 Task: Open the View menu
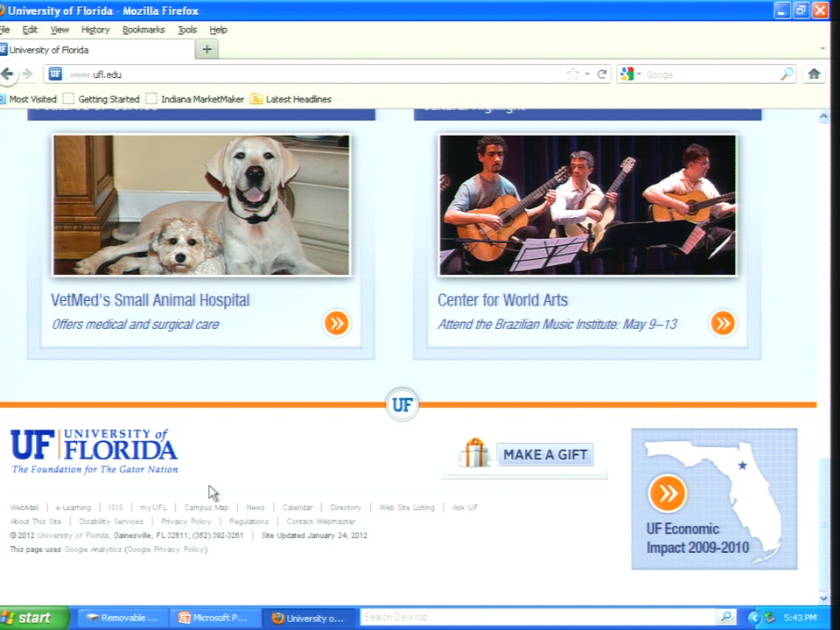[x=59, y=30]
